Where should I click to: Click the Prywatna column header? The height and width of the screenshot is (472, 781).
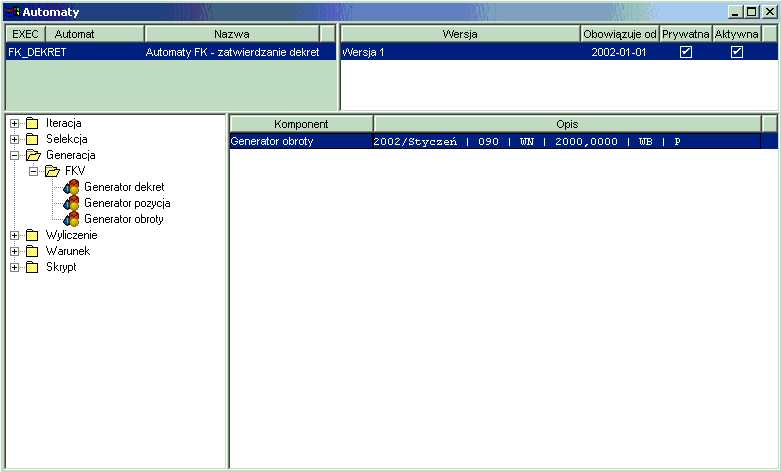coord(686,34)
